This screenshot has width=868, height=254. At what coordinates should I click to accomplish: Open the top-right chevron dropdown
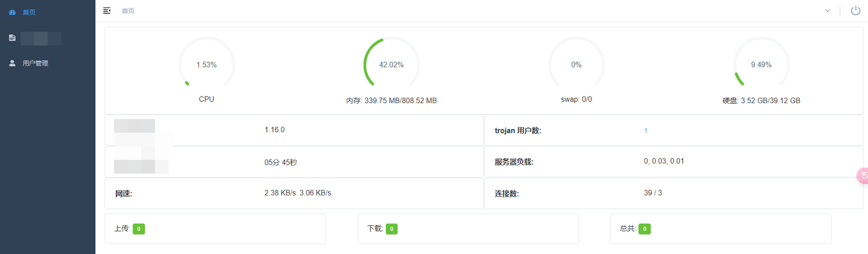828,10
